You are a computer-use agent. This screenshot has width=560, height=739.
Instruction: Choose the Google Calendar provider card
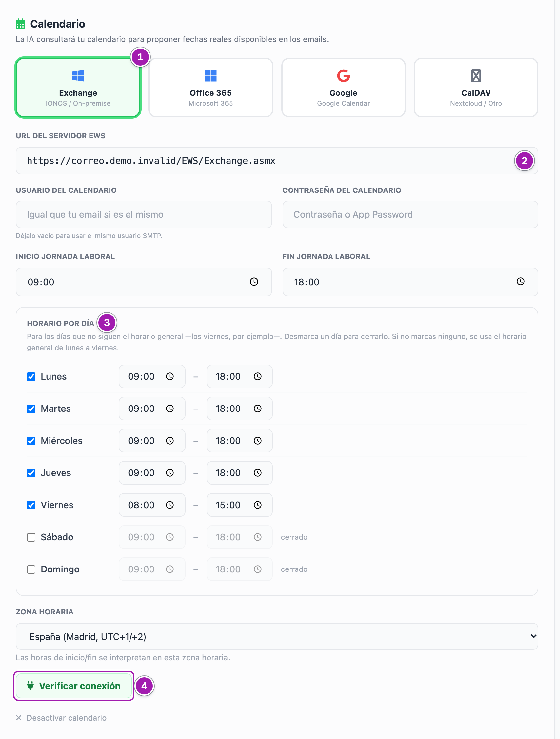343,88
